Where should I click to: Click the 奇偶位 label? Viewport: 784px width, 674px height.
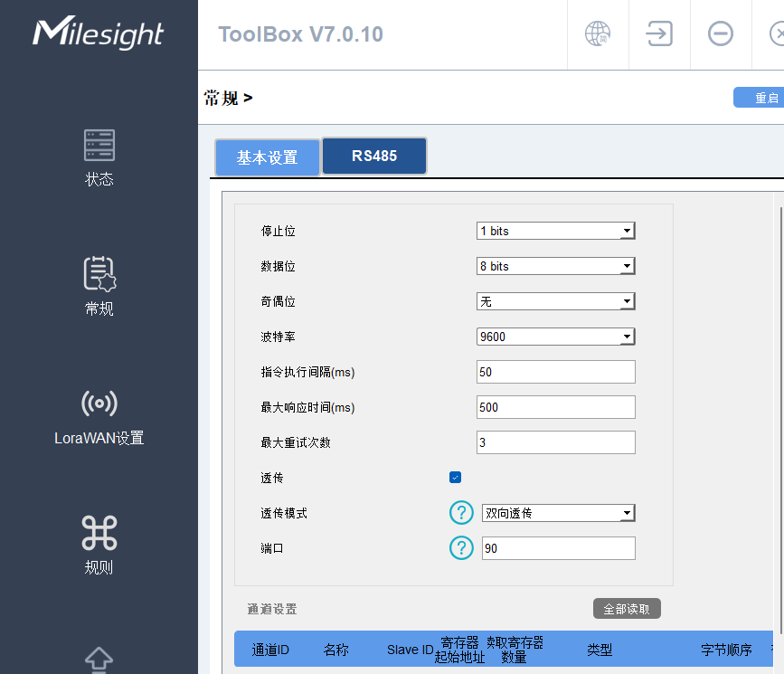pos(278,302)
